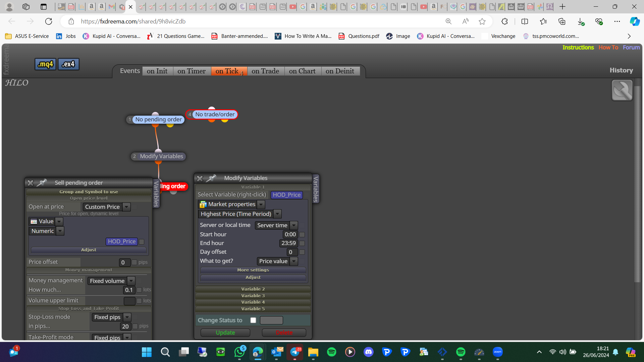This screenshot has width=644, height=362.
Task: Toggle checkbox next to Start hour
Action: (x=302, y=235)
